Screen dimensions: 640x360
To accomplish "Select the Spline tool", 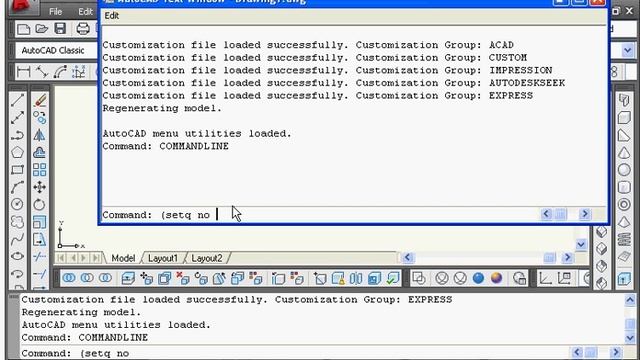I will coord(17,239).
